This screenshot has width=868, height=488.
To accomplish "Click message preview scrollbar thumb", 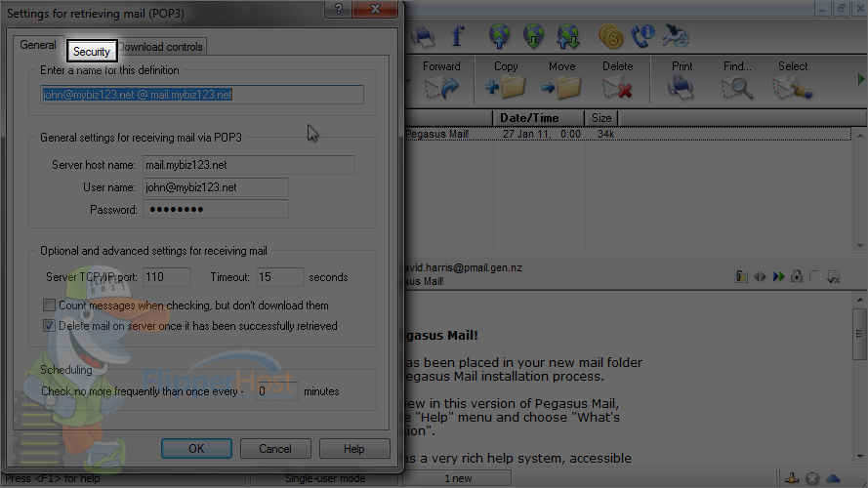I will 859,334.
